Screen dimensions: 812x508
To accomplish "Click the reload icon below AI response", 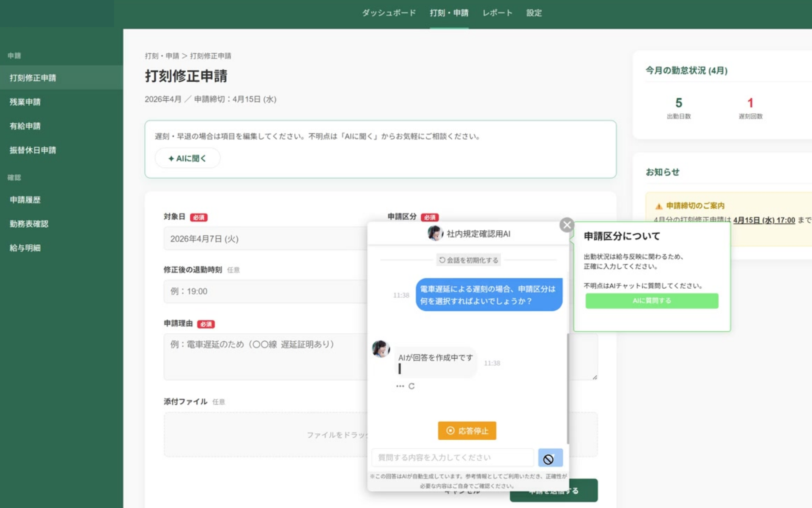I will [411, 386].
